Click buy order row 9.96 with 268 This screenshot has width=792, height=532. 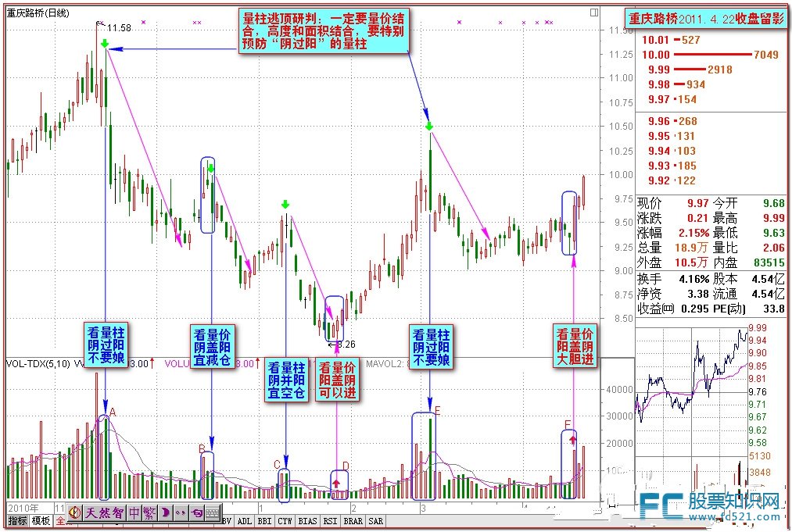pos(672,121)
